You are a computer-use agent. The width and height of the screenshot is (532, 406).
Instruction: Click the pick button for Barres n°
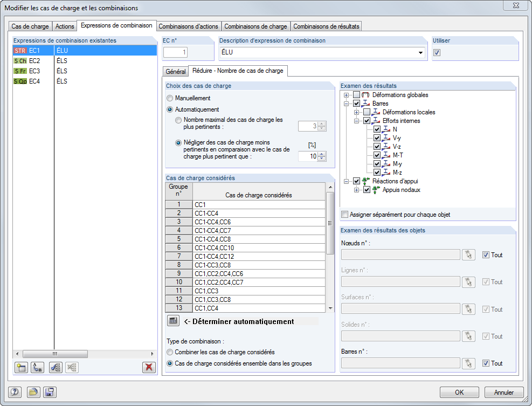click(x=468, y=363)
